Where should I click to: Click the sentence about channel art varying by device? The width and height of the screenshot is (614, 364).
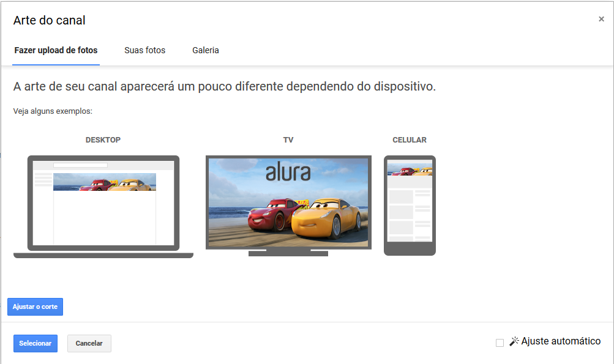[225, 86]
